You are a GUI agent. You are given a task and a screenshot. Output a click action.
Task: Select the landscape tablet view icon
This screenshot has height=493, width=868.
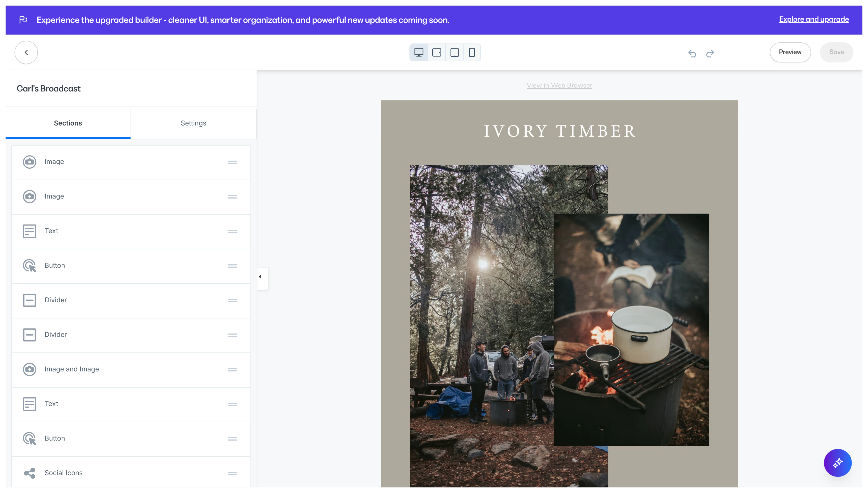(437, 52)
